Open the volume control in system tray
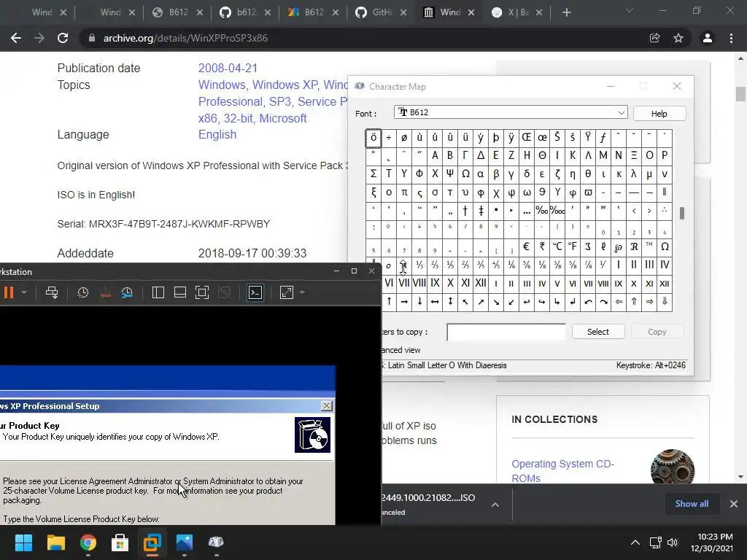Image resolution: width=747 pixels, height=560 pixels. 672,542
